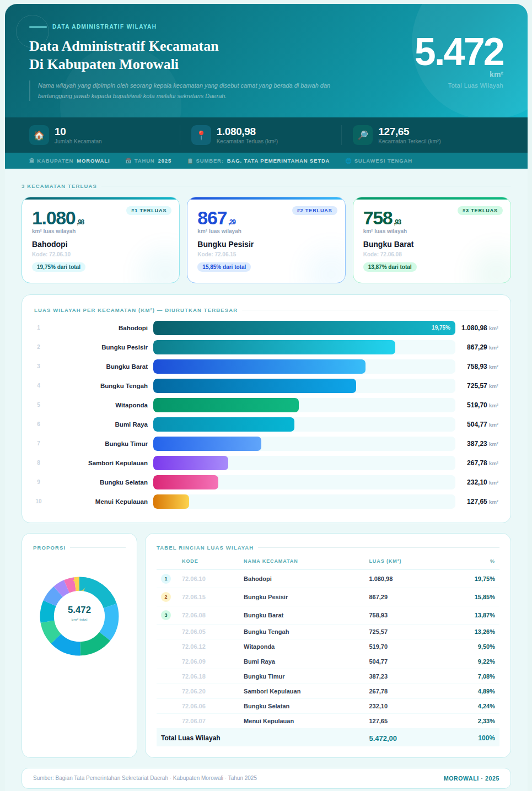Click the donut chart center showing 5.472
Screen dimensions: 532x791
coord(79,612)
